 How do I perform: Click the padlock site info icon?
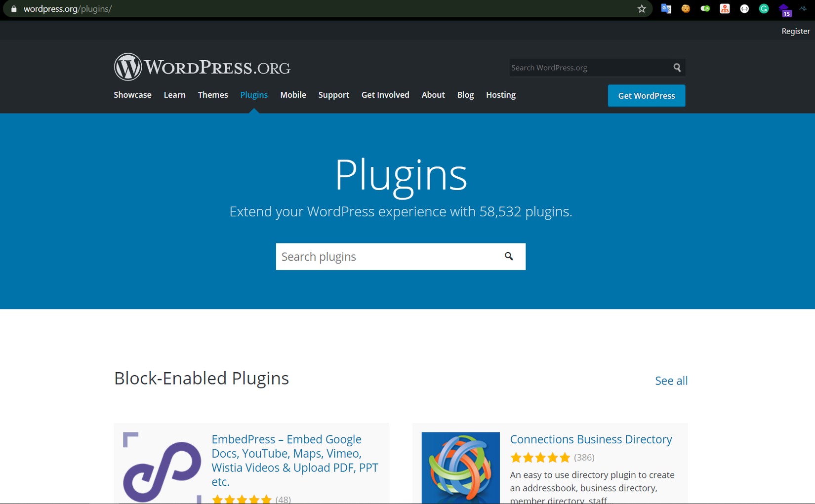point(14,9)
